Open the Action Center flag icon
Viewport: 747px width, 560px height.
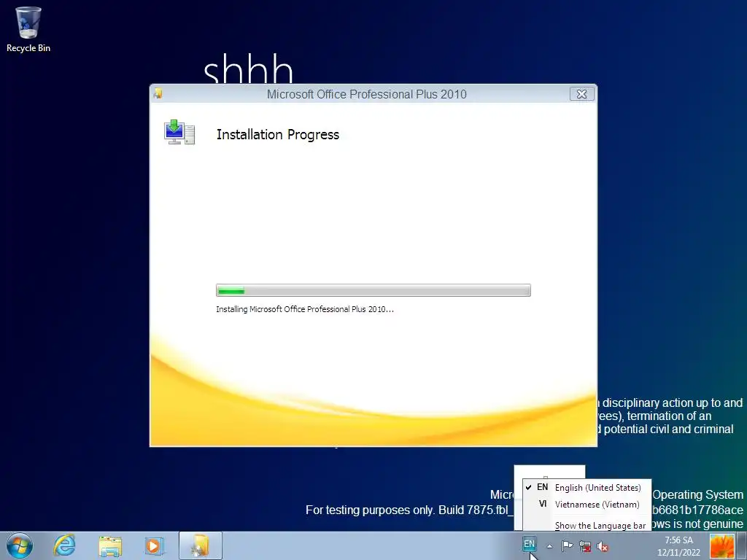pos(567,546)
